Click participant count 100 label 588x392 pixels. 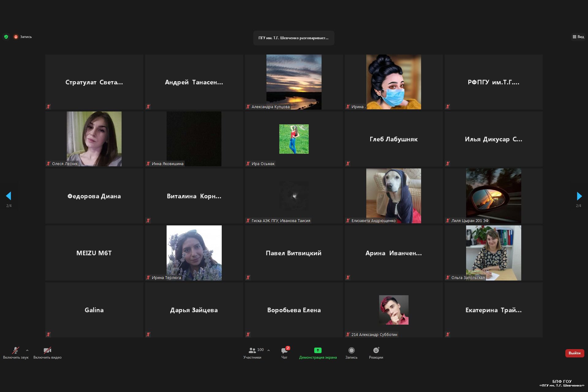260,350
